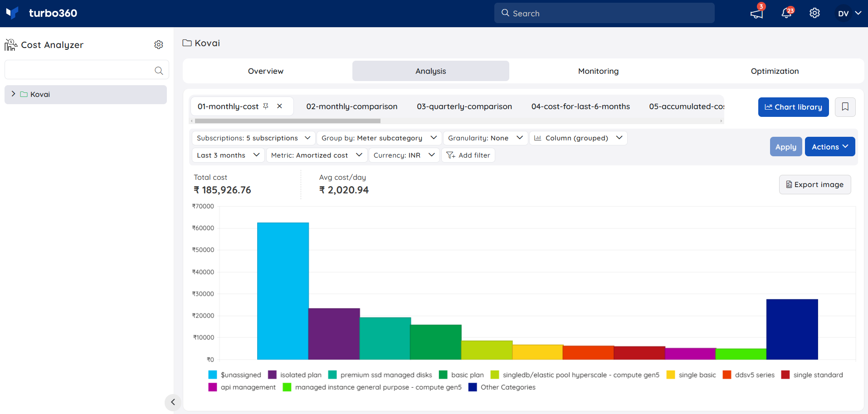Click the Kovai folder icon in header
The image size is (868, 414).
coord(187,43)
